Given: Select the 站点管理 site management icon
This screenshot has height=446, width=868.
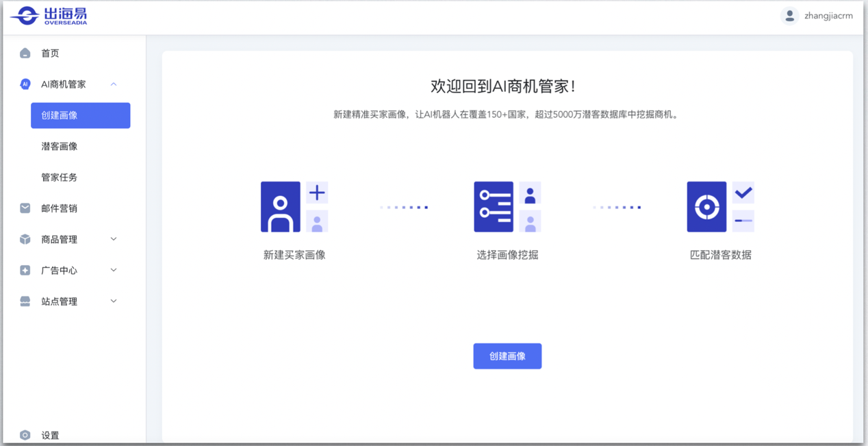Looking at the screenshot, I should point(25,301).
